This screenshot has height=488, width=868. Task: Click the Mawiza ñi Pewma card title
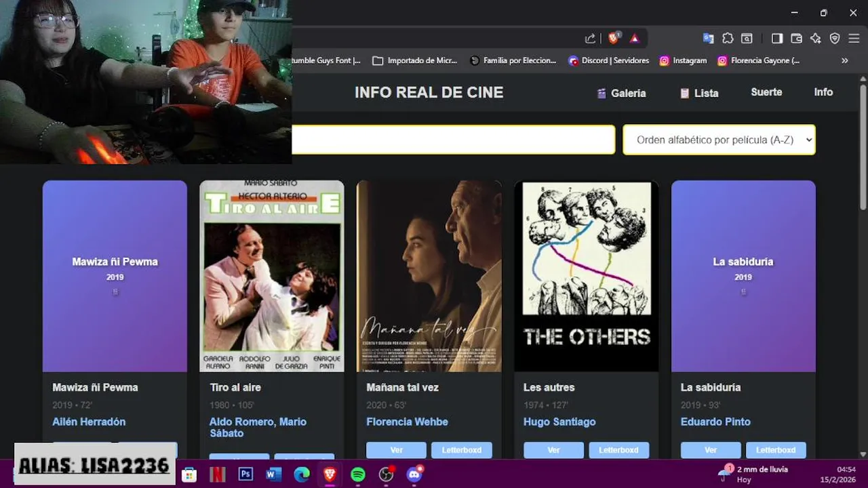tap(95, 388)
